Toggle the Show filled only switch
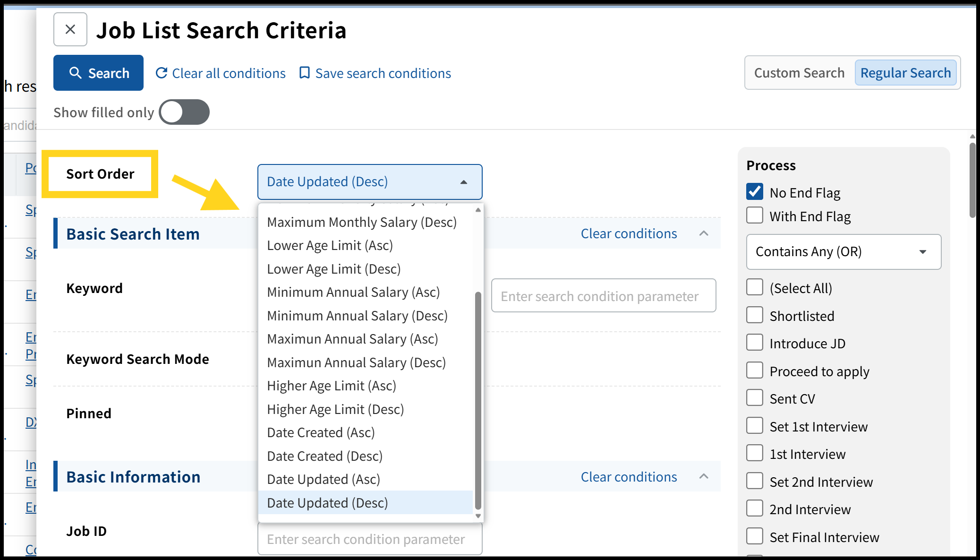Viewport: 980px width, 560px height. [184, 112]
